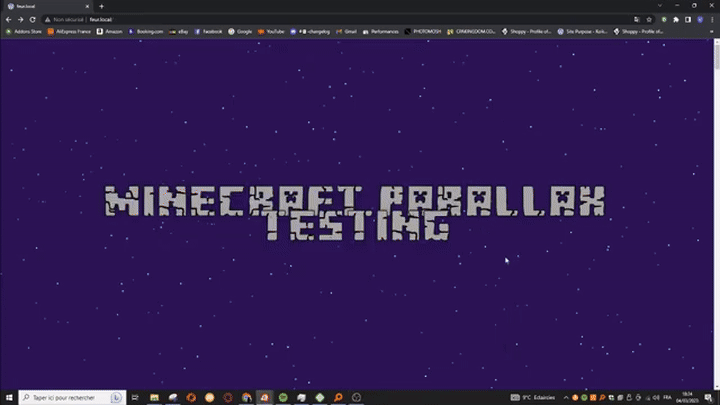
Task: Open the Performances bookmark
Action: 381,32
